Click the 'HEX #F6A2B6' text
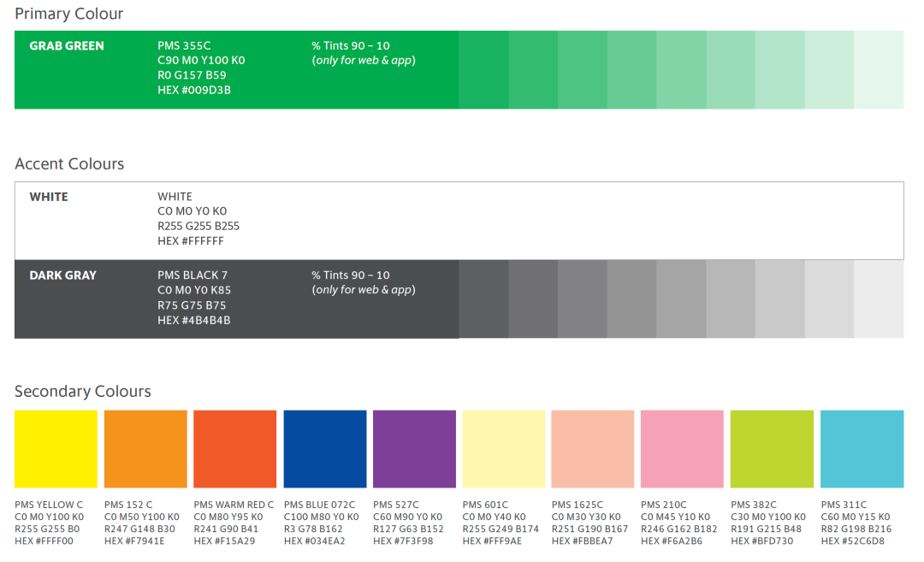This screenshot has height=562, width=924. point(672,541)
